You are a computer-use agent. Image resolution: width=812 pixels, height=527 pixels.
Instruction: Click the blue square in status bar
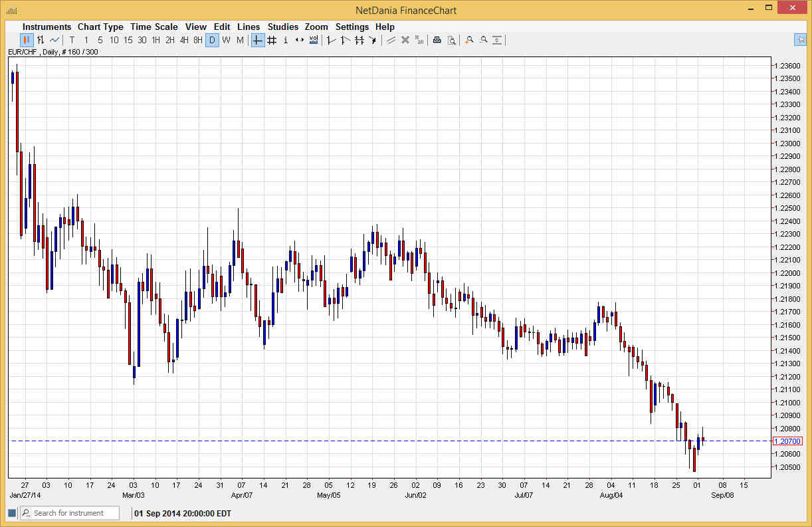click(x=12, y=513)
